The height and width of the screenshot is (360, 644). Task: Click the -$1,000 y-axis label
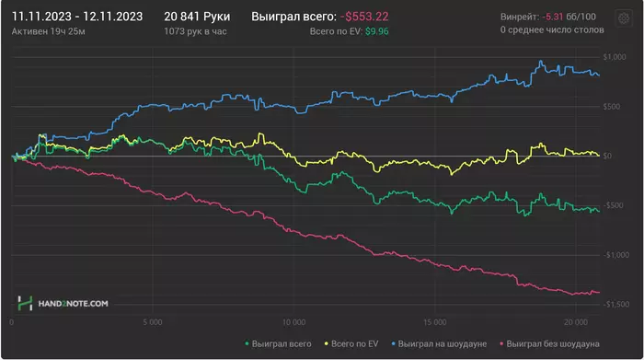tap(616, 255)
